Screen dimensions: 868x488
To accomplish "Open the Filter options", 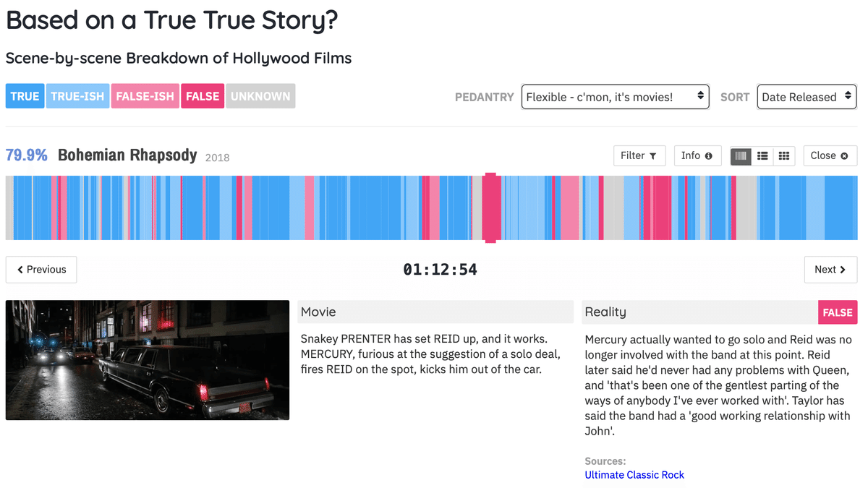I will tap(639, 155).
